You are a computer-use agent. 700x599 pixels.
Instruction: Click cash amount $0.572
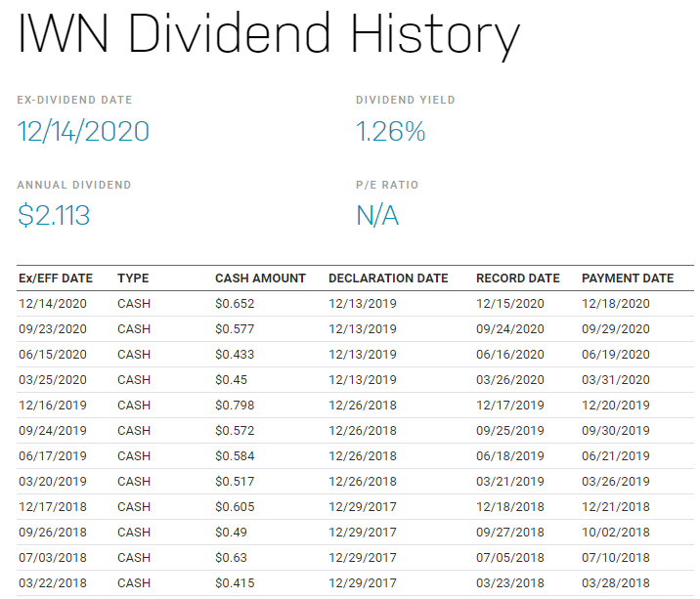(x=235, y=431)
